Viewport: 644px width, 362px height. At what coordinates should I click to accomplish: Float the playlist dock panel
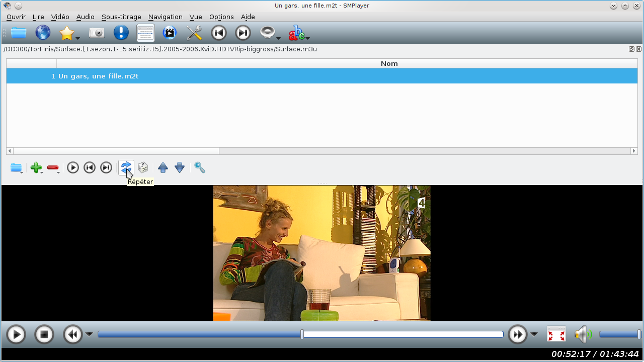631,49
